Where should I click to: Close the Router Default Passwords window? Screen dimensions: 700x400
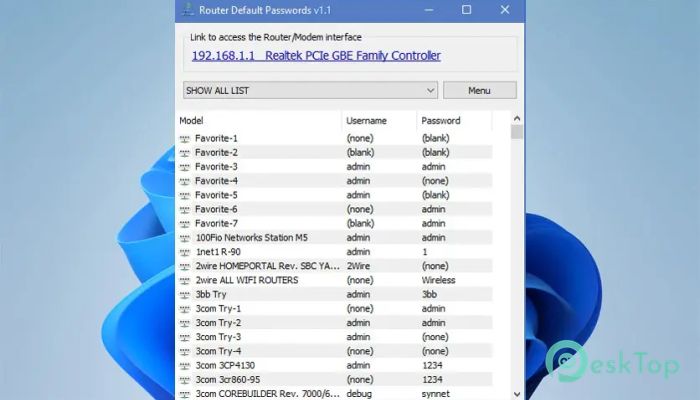[x=505, y=10]
